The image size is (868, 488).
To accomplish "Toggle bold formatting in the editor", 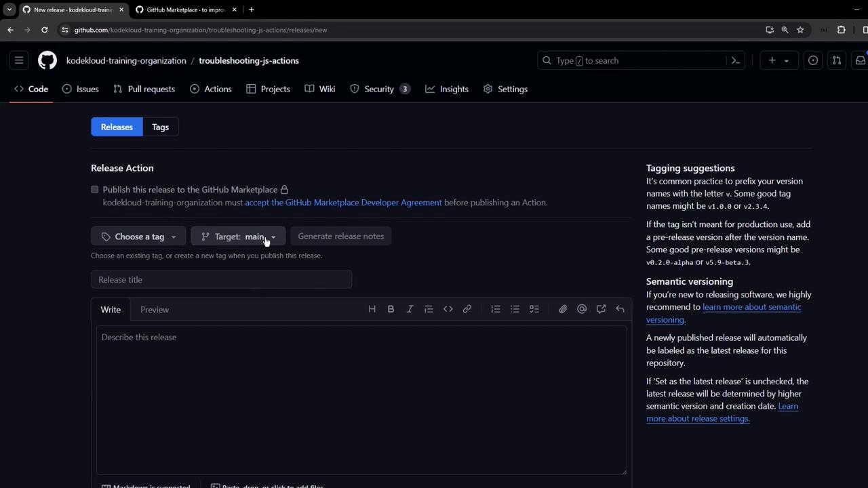I will coord(391,309).
